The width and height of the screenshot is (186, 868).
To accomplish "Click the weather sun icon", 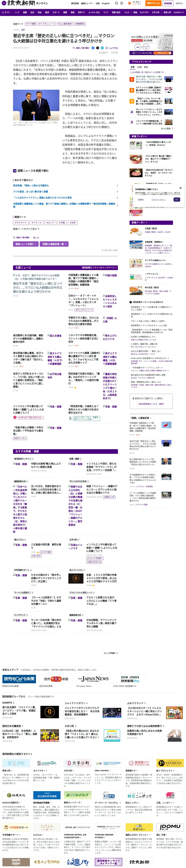I will 130,3.
